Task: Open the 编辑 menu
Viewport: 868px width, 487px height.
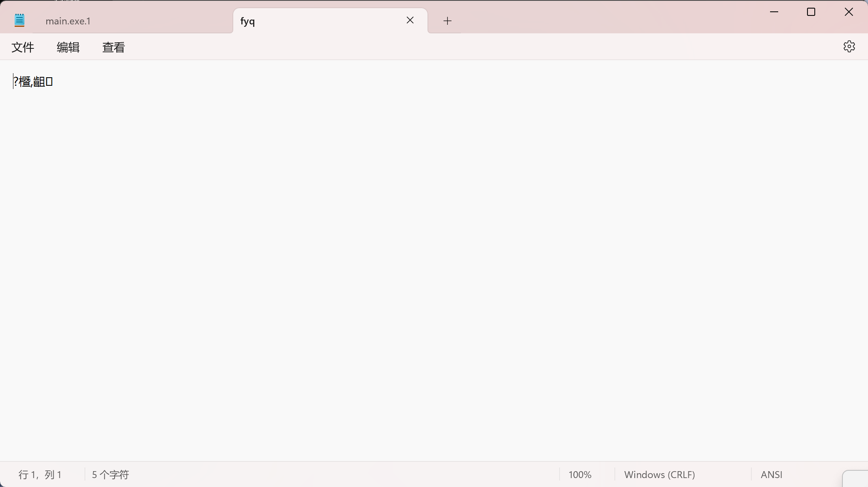Action: (x=68, y=47)
